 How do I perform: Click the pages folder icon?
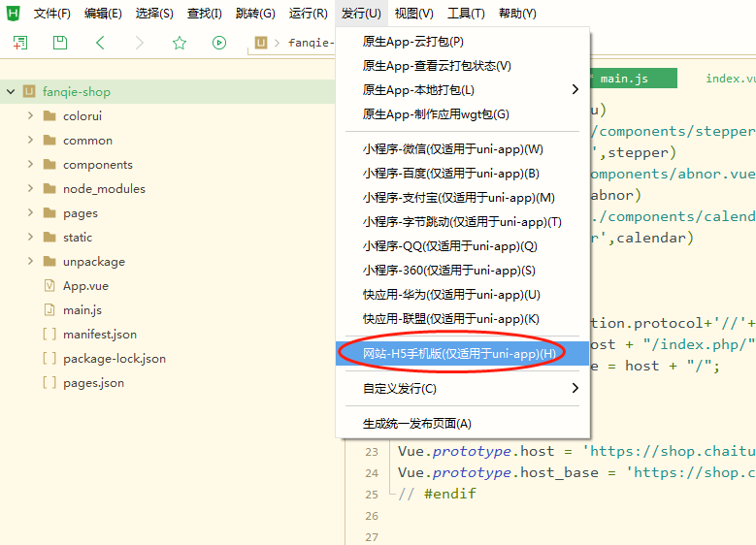pos(49,212)
